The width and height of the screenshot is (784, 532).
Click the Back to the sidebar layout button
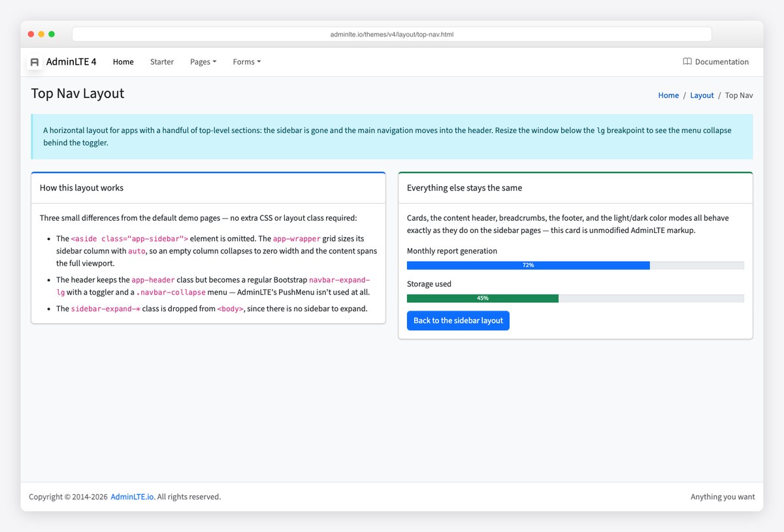(x=458, y=321)
